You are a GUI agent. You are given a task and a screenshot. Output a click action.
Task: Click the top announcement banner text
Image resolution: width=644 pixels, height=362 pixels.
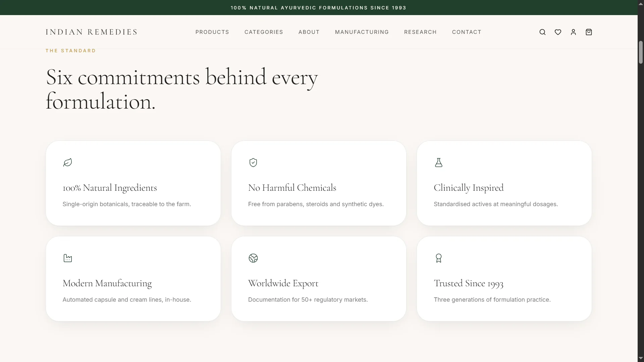click(318, 8)
